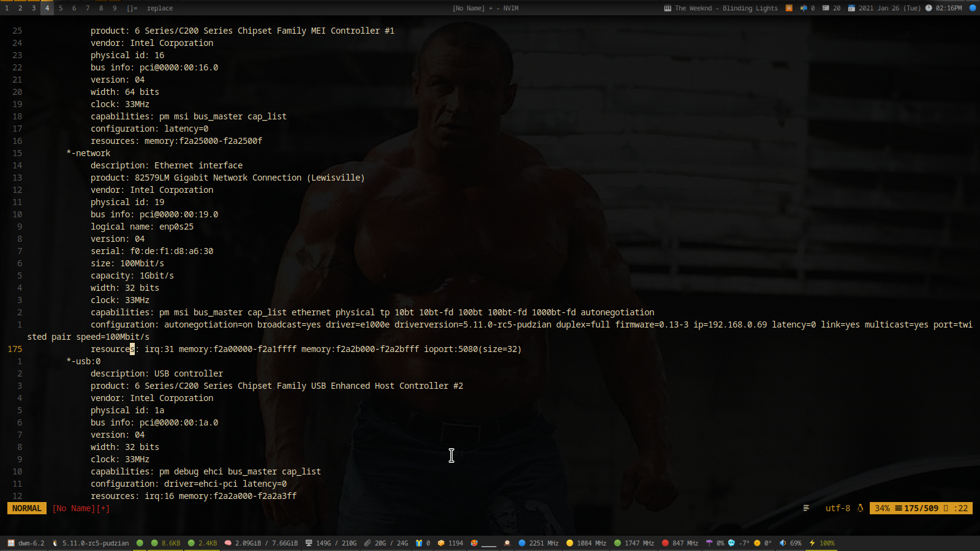Switch to workspace tag 1
980x551 pixels.
click(x=7, y=8)
